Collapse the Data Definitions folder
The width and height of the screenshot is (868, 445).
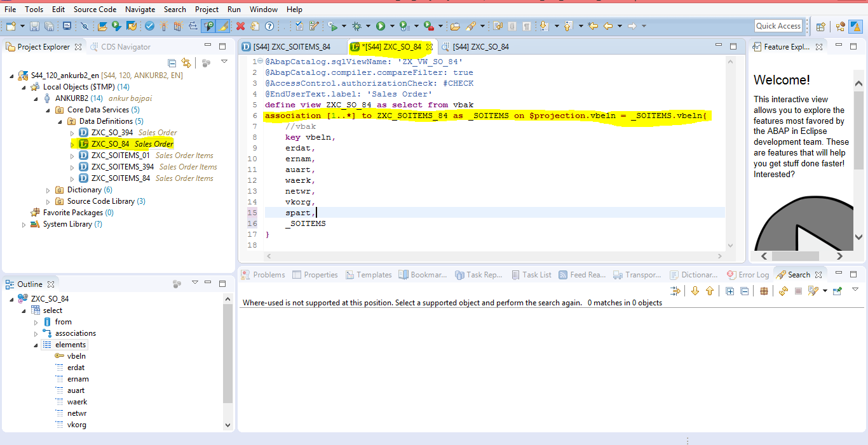click(60, 121)
